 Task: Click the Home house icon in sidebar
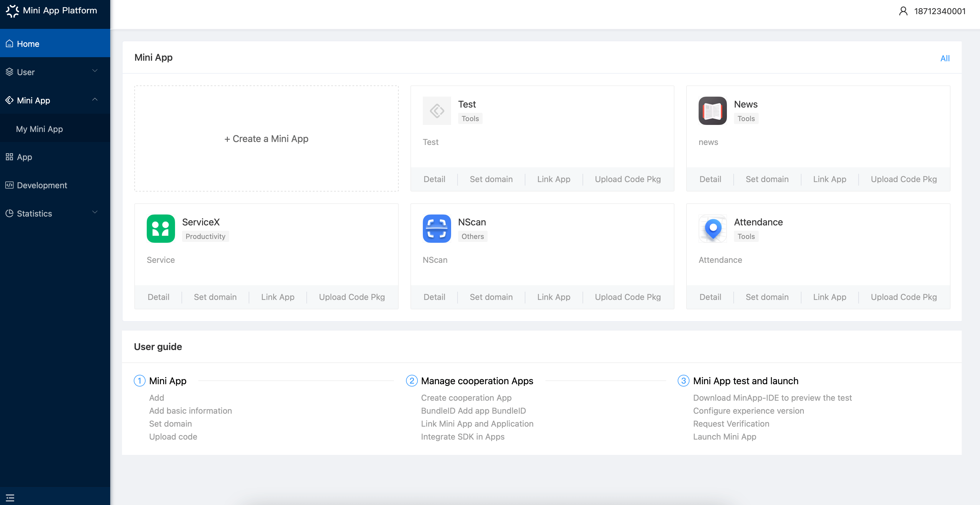pyautogui.click(x=9, y=44)
